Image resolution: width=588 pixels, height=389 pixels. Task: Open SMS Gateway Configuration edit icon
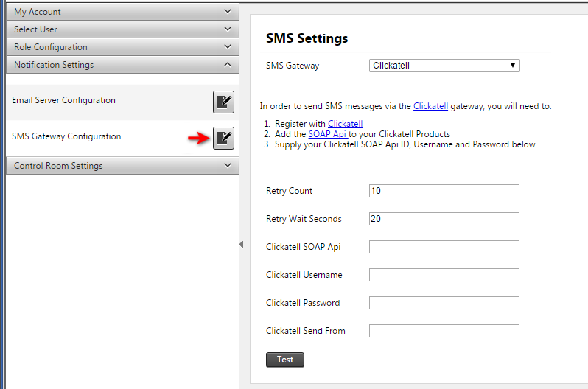coord(223,138)
